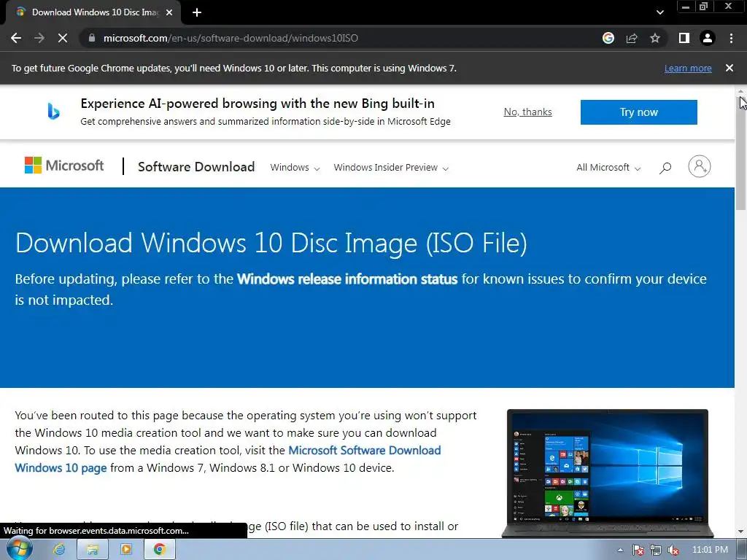Image resolution: width=747 pixels, height=560 pixels.
Task: Open Chrome side panel icon
Action: coord(684,38)
